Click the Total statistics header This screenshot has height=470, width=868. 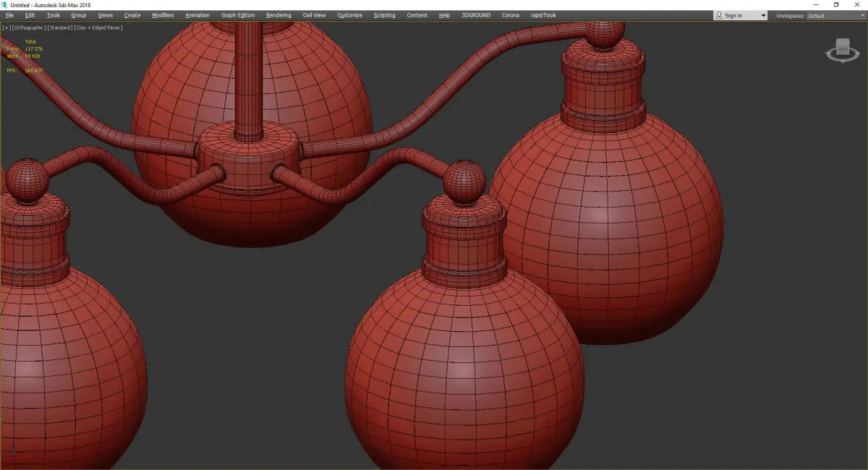click(30, 41)
